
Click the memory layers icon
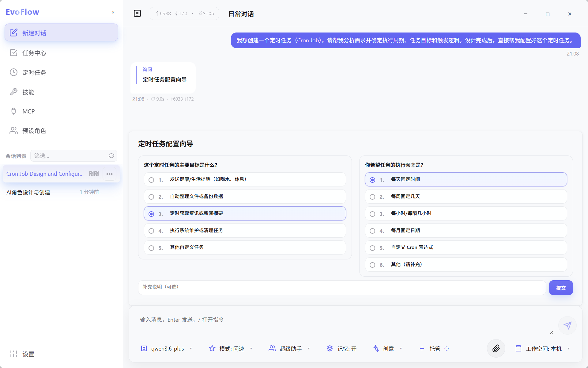pyautogui.click(x=330, y=348)
